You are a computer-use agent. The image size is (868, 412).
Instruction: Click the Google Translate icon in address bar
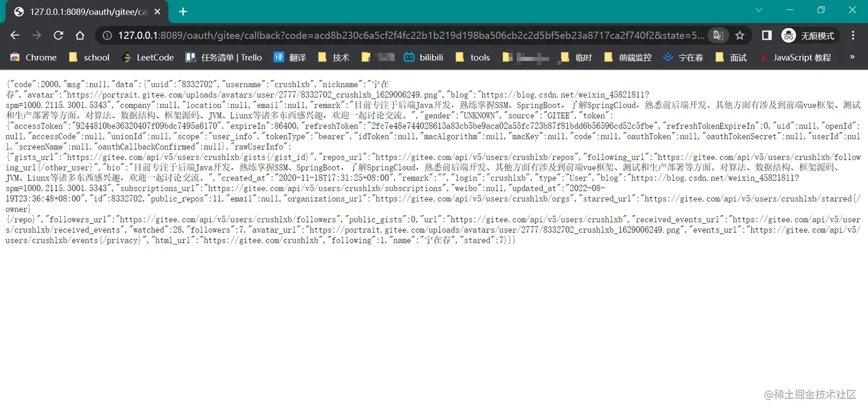pos(718,35)
